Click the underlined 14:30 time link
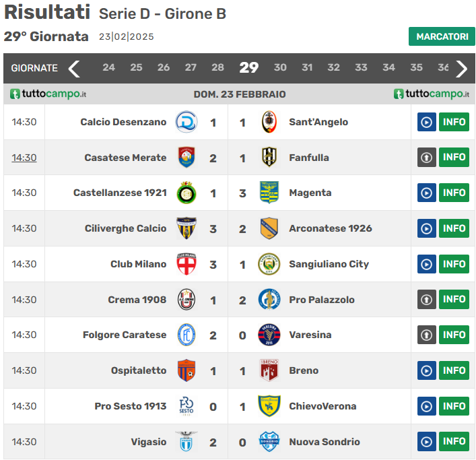 coord(24,158)
